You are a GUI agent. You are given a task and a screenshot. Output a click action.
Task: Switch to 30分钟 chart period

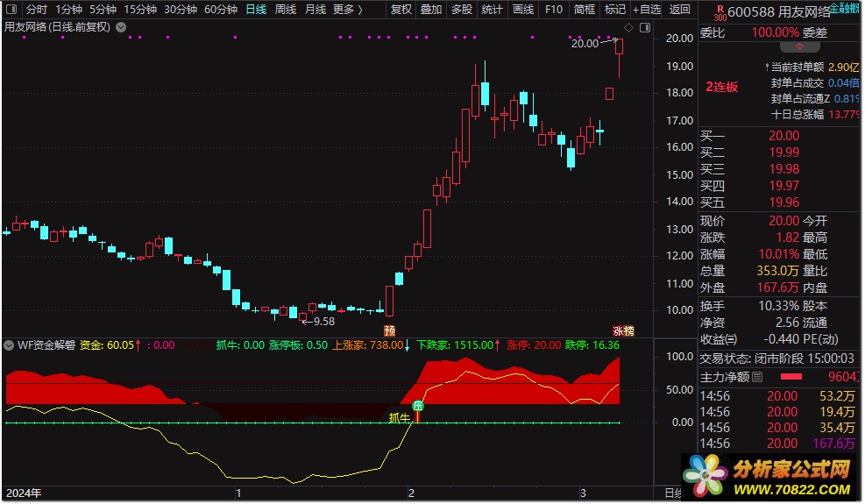pos(181,10)
